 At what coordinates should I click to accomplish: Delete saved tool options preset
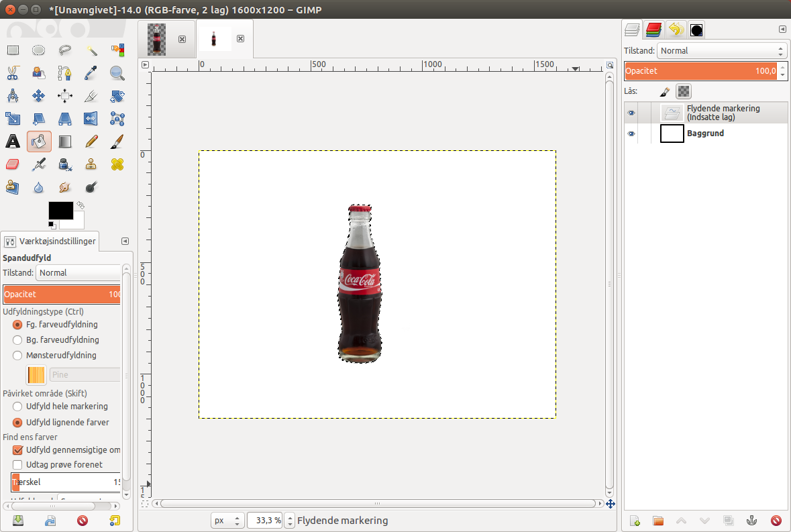pyautogui.click(x=83, y=521)
